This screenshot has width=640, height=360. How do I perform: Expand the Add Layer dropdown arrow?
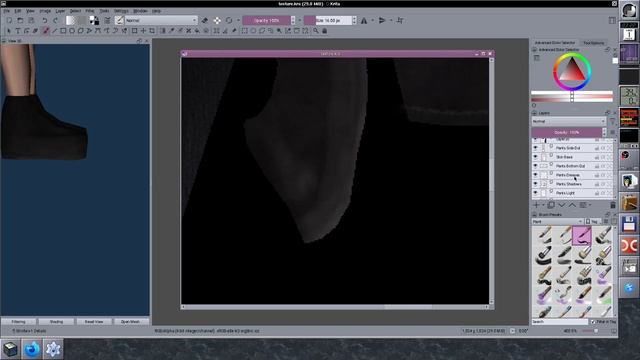[x=543, y=205]
